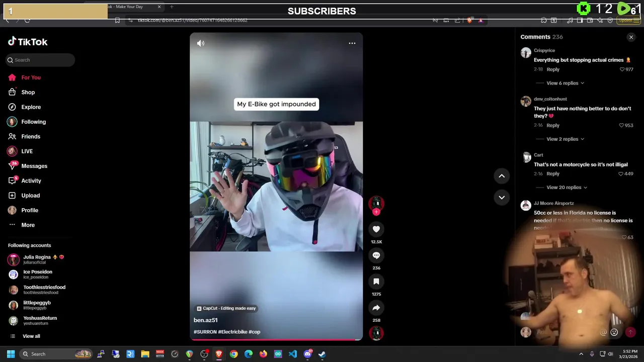Reply to Crispyrice's comment

pos(553,69)
